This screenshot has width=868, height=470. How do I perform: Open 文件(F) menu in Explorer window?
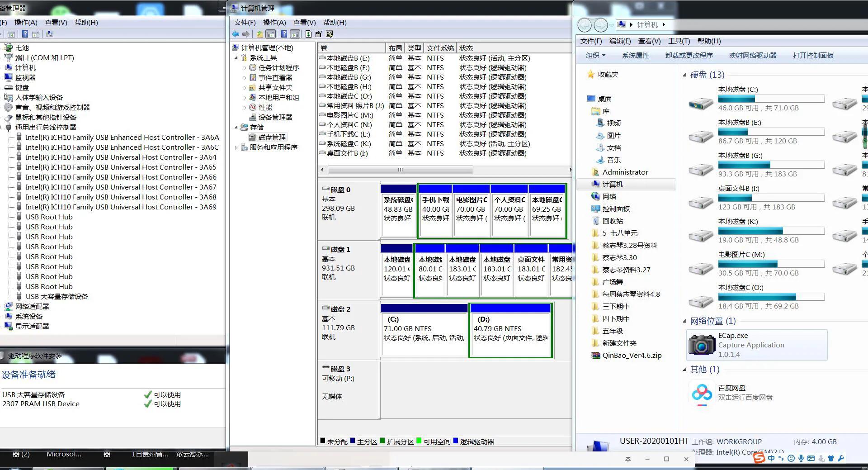tap(591, 41)
